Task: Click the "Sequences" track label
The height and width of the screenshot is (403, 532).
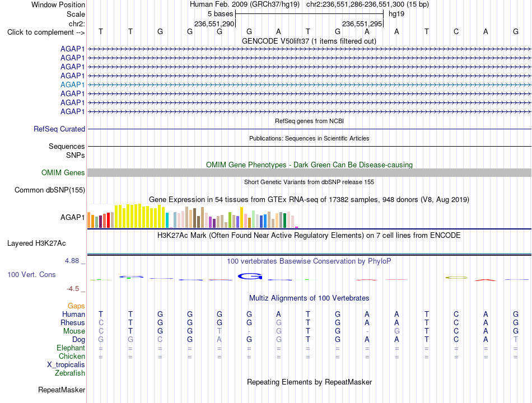Action: tap(67, 146)
